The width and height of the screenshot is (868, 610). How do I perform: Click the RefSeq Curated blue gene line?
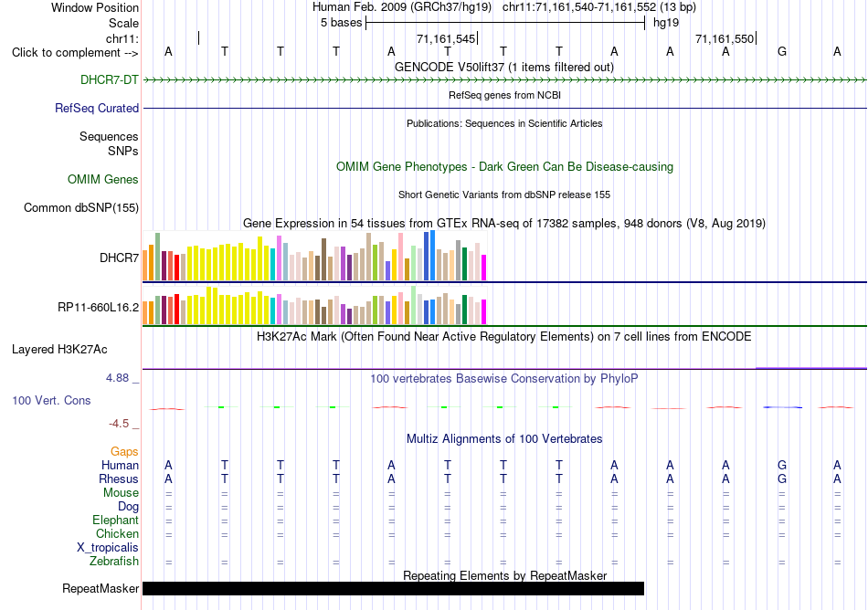(x=504, y=109)
